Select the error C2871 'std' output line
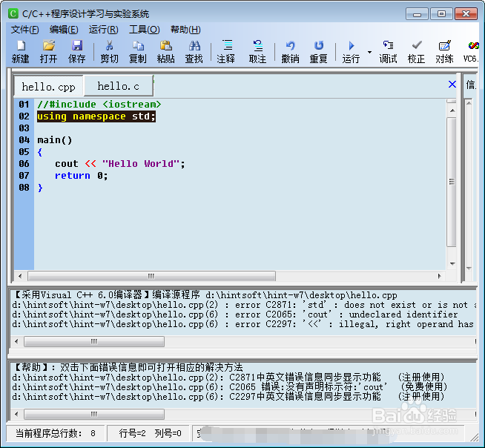The height and width of the screenshot is (448, 485). (x=244, y=305)
